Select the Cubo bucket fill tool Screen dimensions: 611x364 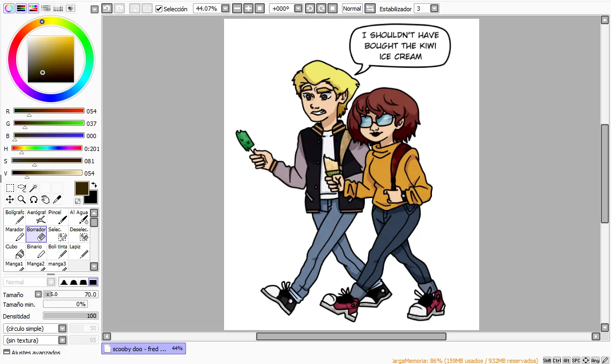coord(15,251)
